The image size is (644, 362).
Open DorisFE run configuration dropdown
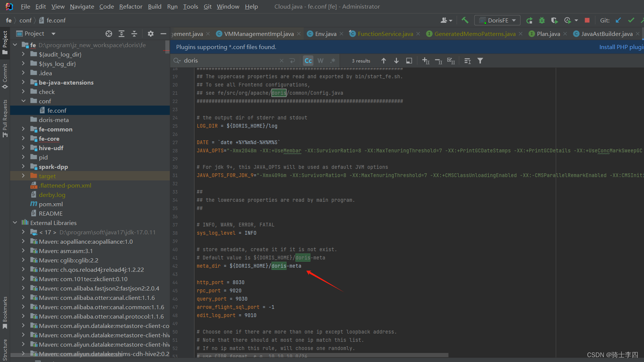coord(498,20)
